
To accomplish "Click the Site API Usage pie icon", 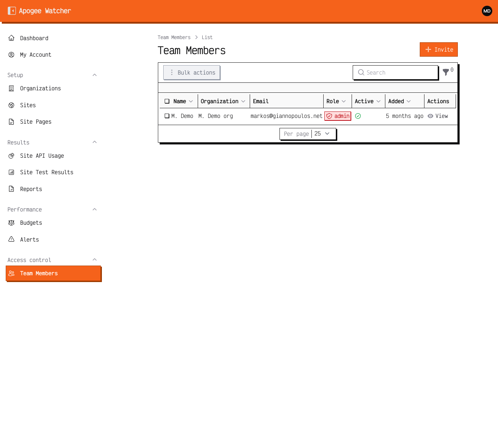I will tap(11, 156).
